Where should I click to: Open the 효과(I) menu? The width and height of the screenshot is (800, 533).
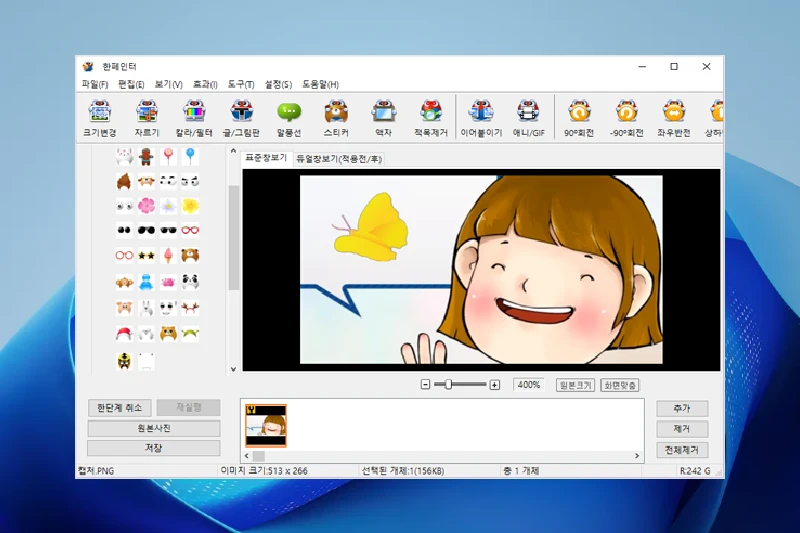[x=205, y=84]
